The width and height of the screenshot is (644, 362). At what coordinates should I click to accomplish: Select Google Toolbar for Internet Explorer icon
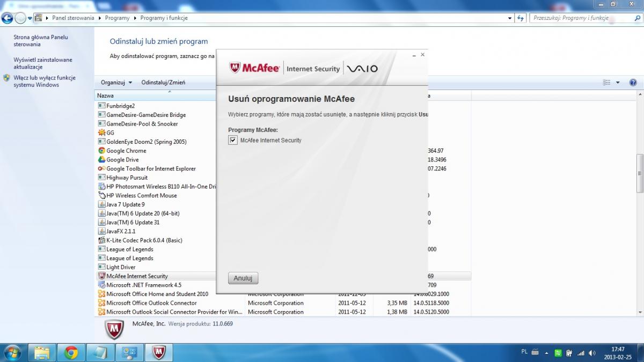point(102,168)
